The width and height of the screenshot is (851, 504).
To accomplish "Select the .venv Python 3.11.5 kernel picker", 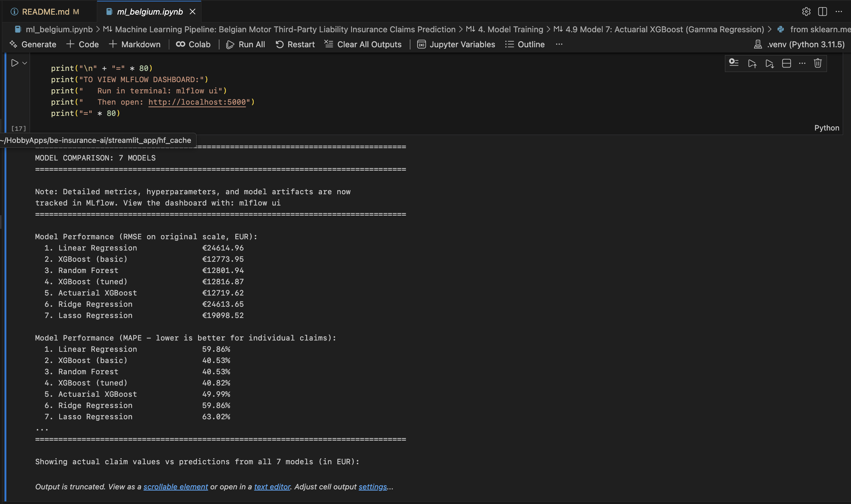I will tap(800, 44).
